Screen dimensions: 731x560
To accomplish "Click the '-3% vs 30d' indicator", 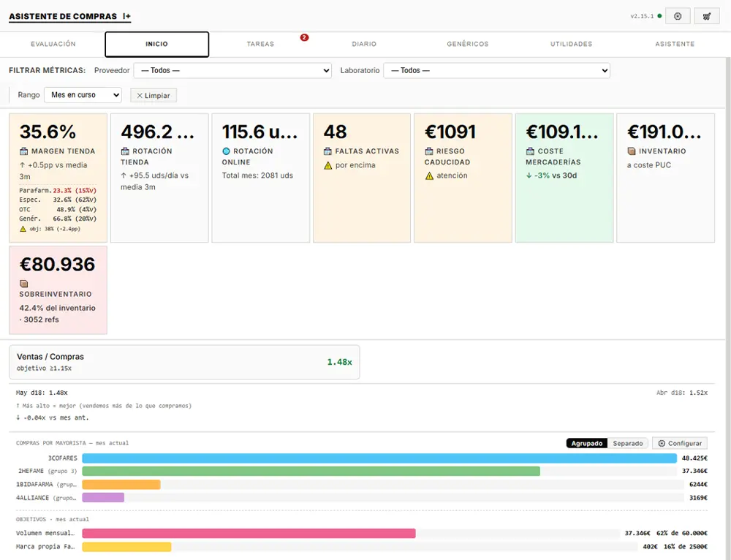I will pyautogui.click(x=551, y=175).
